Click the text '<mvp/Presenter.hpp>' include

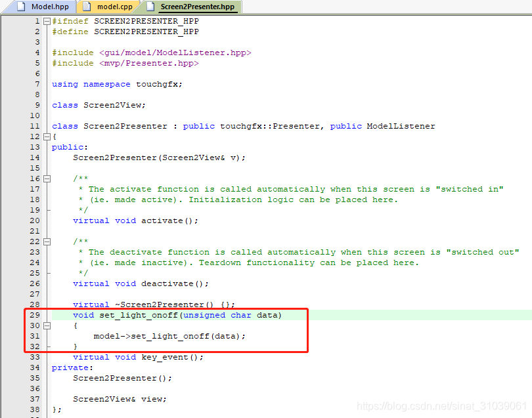(149, 63)
